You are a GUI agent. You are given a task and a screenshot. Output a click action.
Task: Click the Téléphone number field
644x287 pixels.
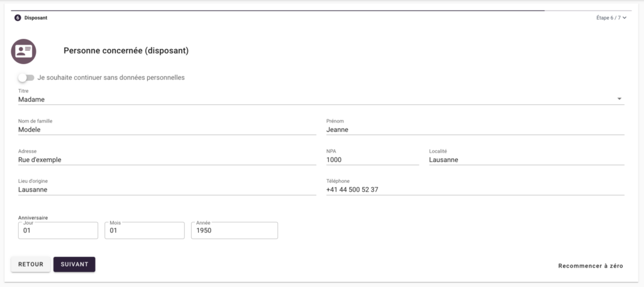pos(474,190)
